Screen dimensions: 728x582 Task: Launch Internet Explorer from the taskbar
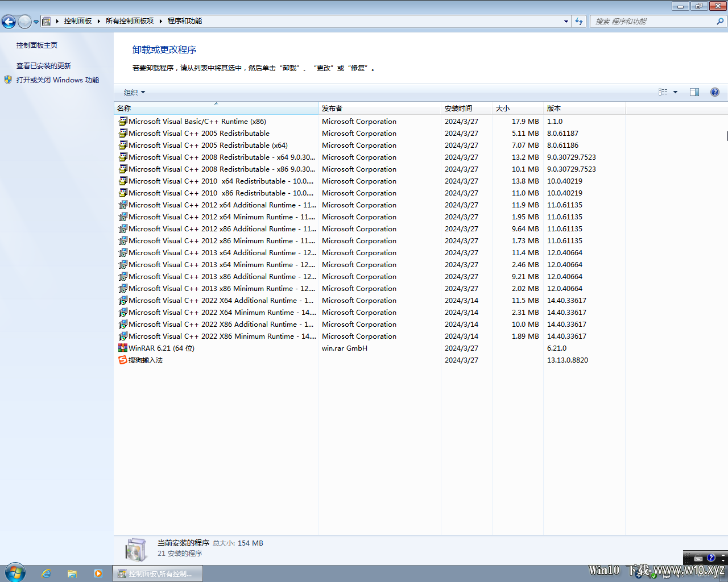46,573
